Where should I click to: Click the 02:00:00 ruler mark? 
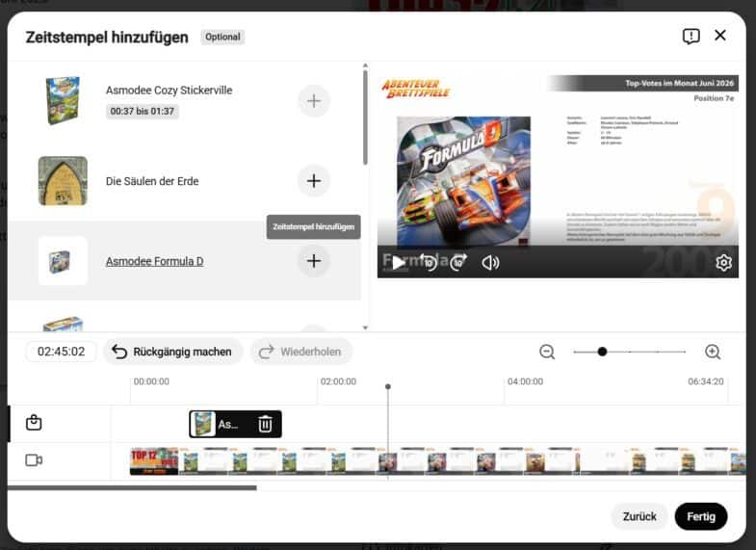click(338, 381)
